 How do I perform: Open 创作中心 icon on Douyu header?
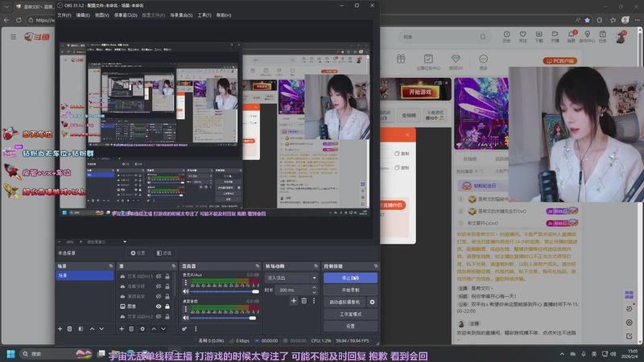point(588,36)
